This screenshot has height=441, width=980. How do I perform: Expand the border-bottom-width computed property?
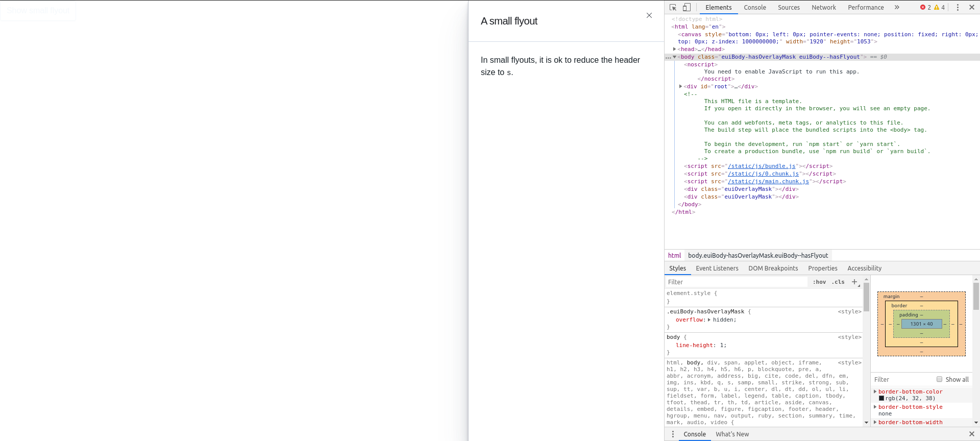875,422
